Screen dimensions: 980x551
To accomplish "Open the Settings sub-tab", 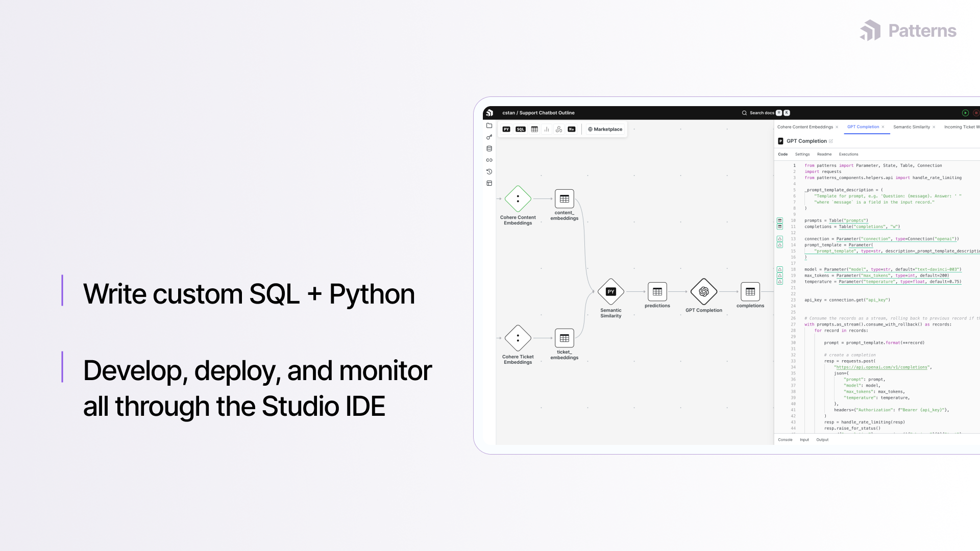I will (x=802, y=154).
